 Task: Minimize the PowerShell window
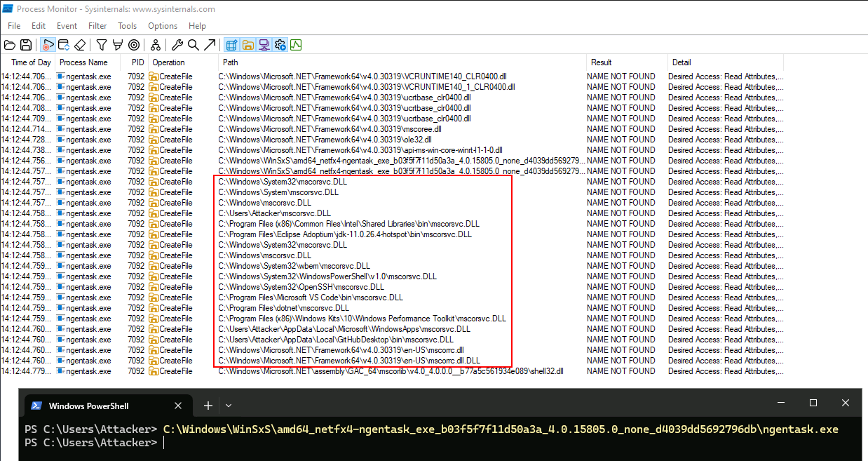pos(780,403)
